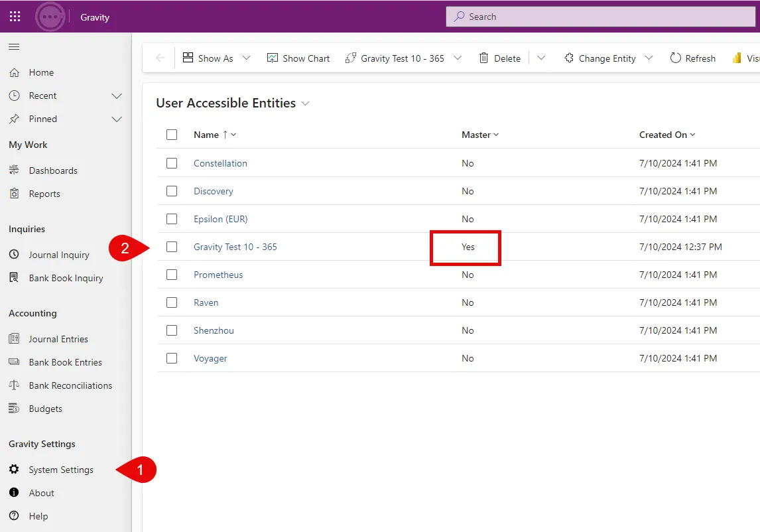Click the Bank Book Entries icon
This screenshot has height=532, width=760.
click(x=15, y=362)
